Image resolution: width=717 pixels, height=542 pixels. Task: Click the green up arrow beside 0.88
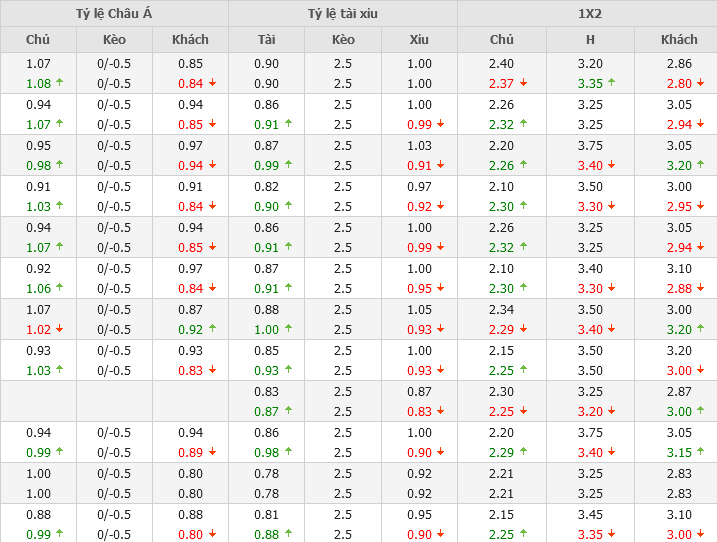click(289, 535)
